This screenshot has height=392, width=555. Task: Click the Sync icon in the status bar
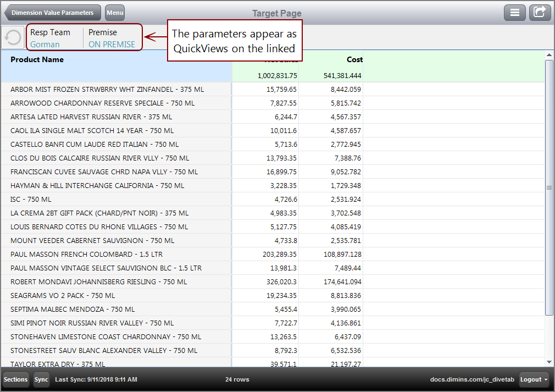tap(41, 379)
